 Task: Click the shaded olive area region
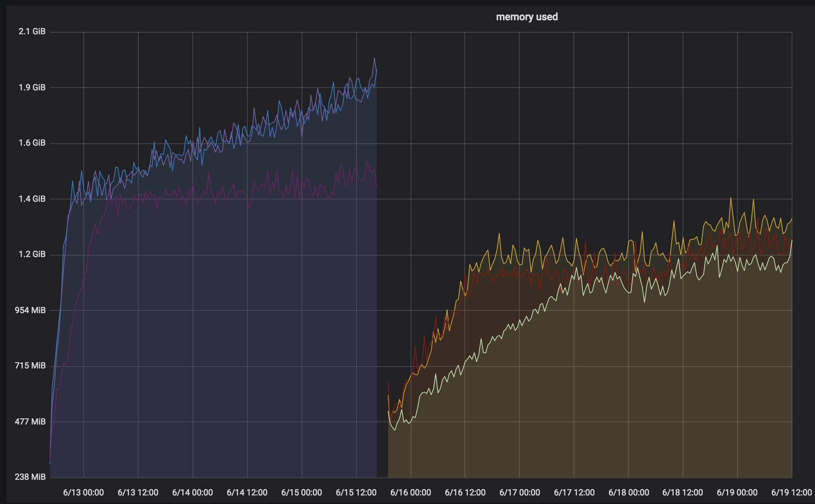click(x=584, y=409)
